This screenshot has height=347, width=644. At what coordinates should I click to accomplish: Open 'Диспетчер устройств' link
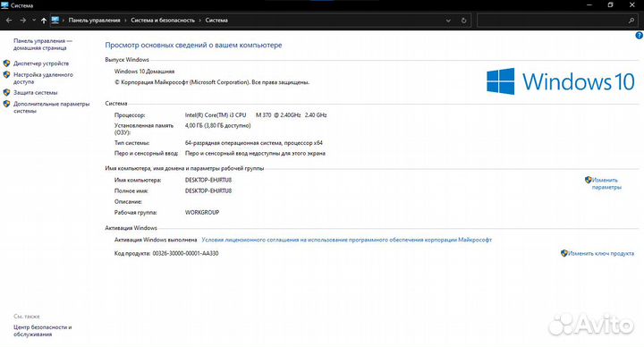[x=41, y=63]
